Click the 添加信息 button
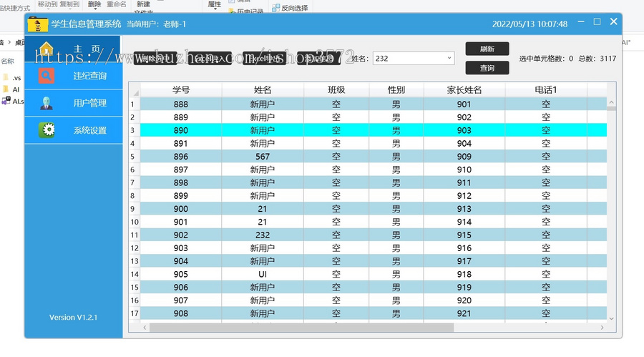 point(318,59)
